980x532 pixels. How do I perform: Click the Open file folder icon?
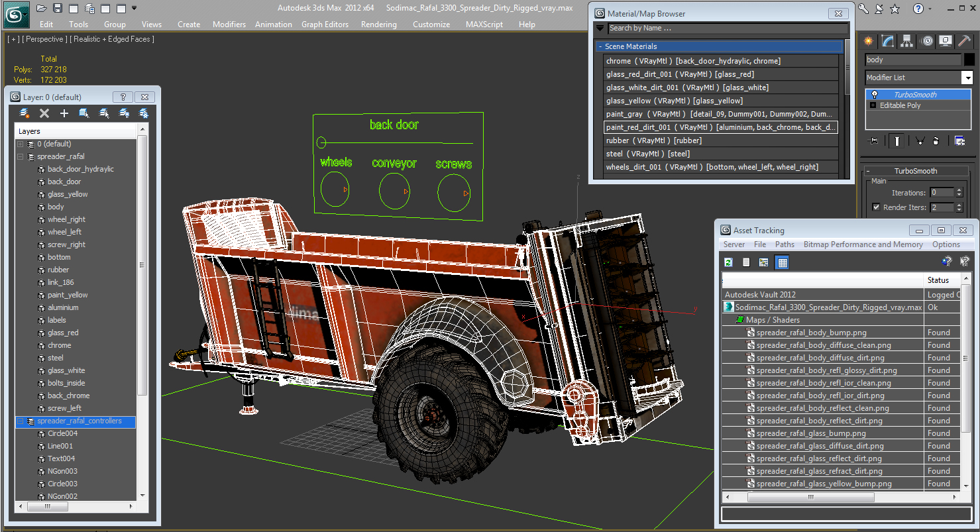42,9
